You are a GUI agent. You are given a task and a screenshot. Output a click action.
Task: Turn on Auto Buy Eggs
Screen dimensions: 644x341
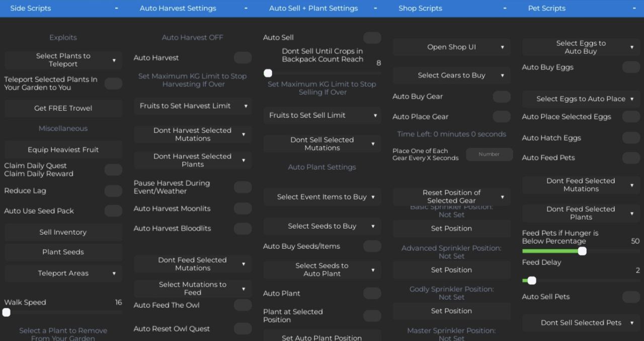631,67
